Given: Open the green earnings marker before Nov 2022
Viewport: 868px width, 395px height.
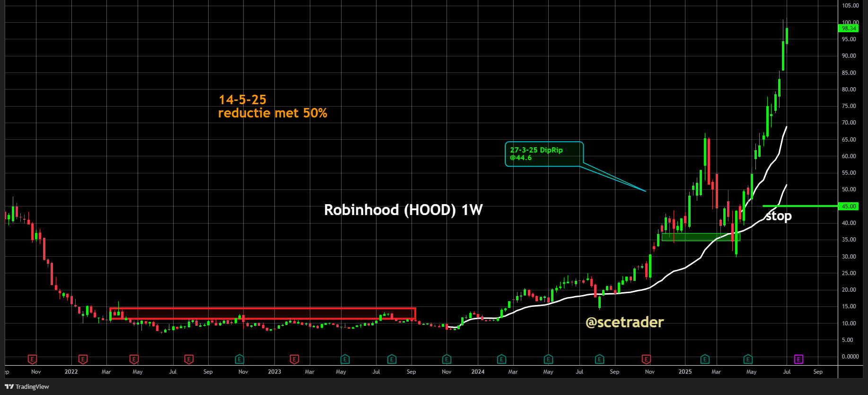Looking at the screenshot, I should (x=239, y=359).
